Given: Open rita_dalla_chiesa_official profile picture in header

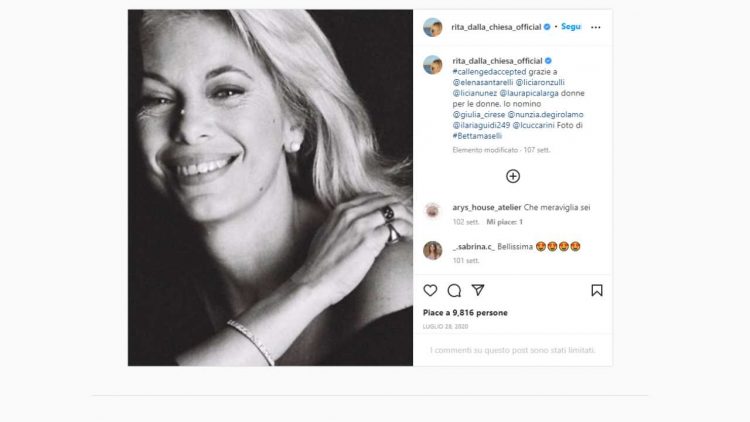Looking at the screenshot, I should point(433,27).
